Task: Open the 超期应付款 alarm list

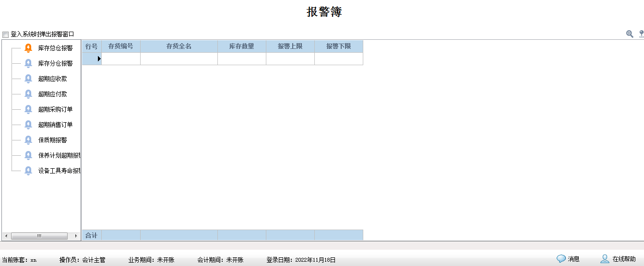Action: (x=52, y=94)
